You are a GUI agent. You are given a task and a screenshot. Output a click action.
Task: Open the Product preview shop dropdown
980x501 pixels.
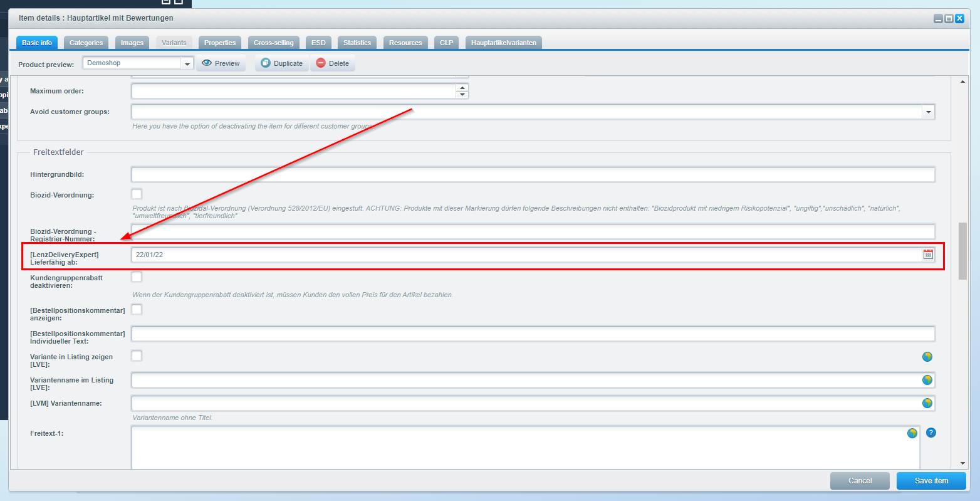point(187,63)
